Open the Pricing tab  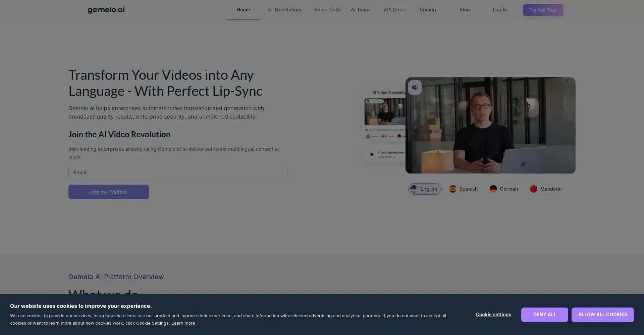428,10
